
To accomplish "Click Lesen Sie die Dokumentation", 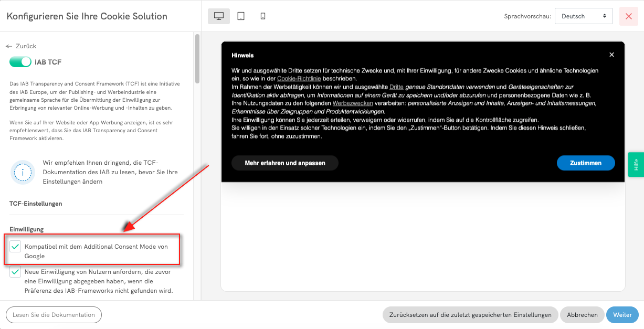I will (x=53, y=315).
